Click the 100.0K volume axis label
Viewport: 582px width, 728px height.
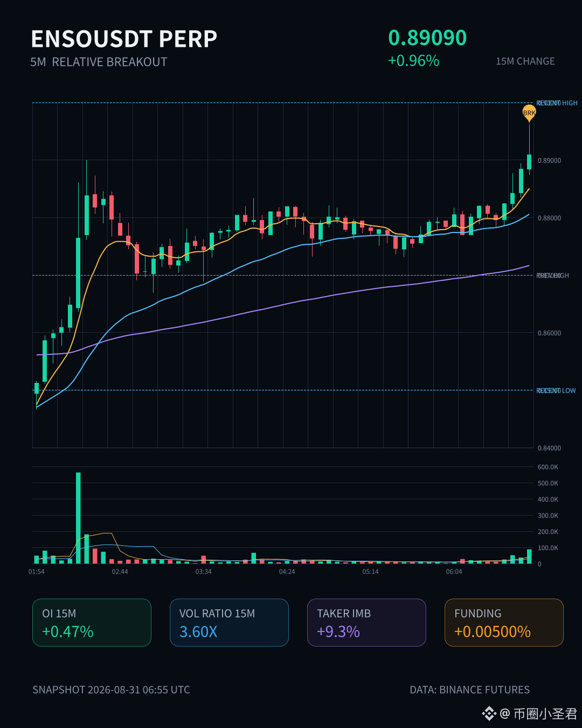[x=548, y=548]
